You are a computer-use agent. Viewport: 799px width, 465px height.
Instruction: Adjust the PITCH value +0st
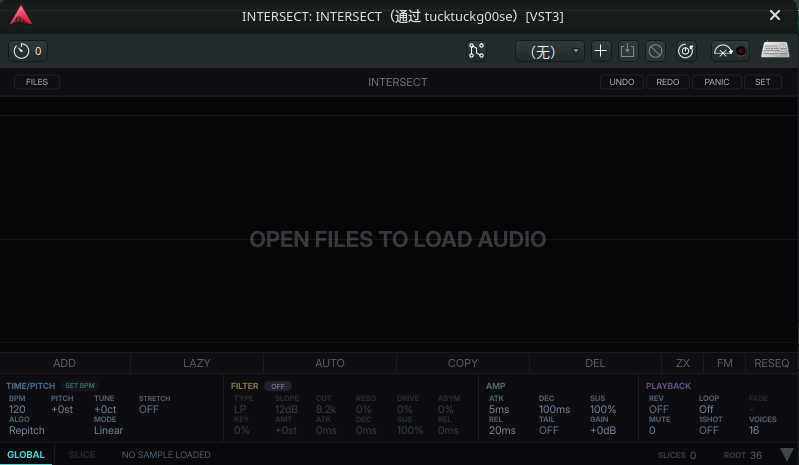62,409
